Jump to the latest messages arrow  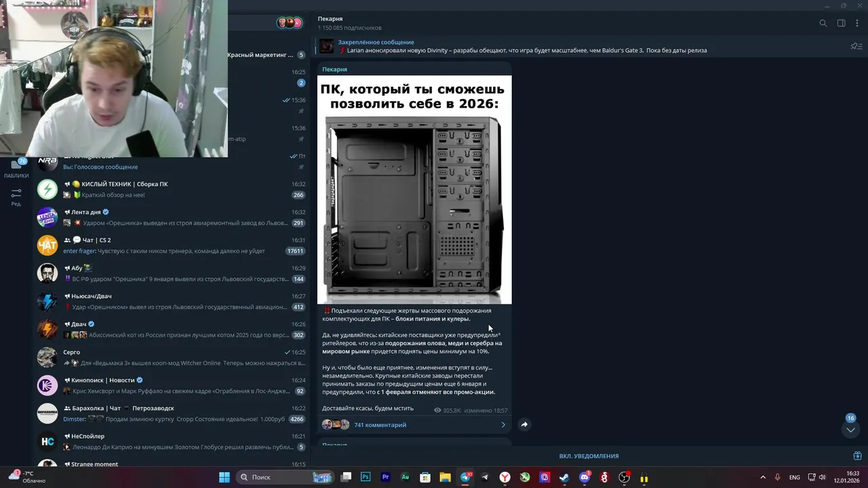coord(850,430)
